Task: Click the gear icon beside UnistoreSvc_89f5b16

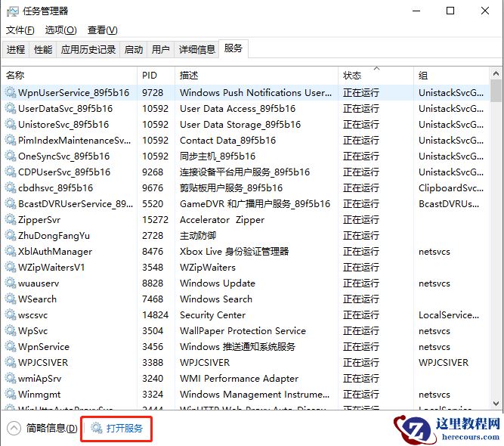Action: (x=11, y=125)
